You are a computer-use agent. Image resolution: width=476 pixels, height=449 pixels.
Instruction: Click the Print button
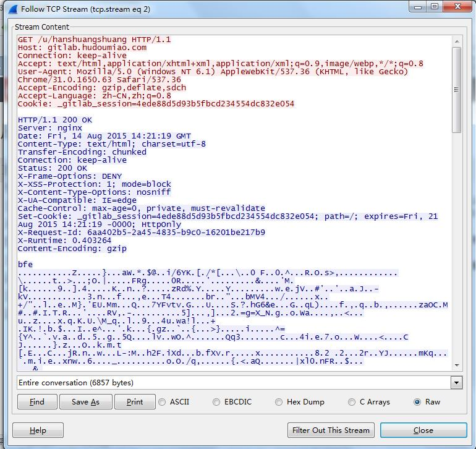[x=135, y=402]
